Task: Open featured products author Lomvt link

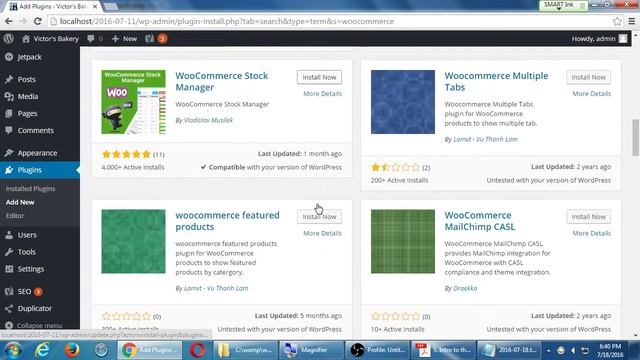Action: [216, 288]
